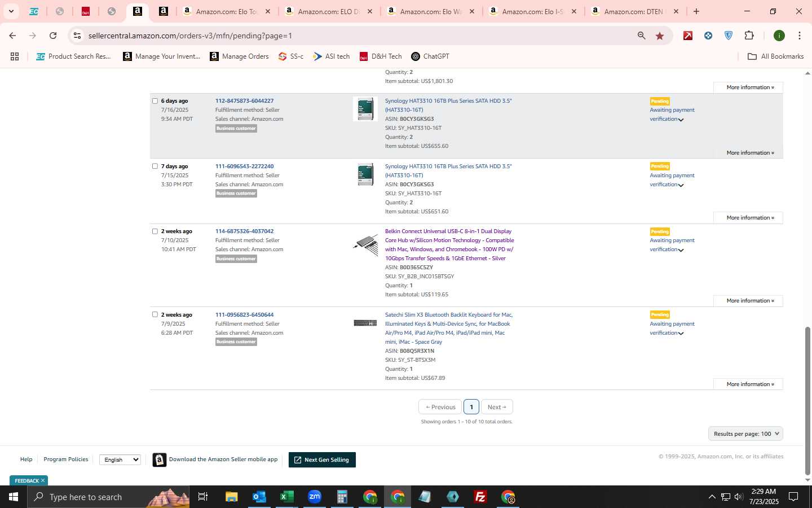Click the page vertical scrollbar thumb

(x=807, y=401)
